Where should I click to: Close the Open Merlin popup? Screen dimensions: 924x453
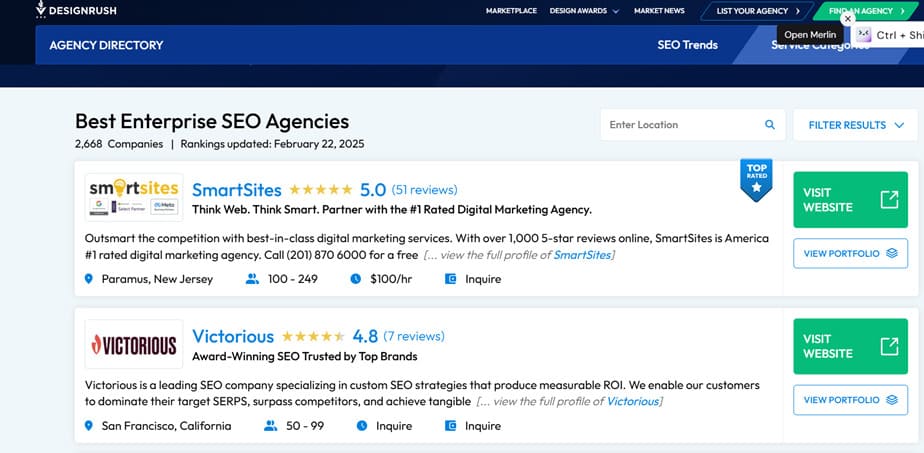click(847, 19)
